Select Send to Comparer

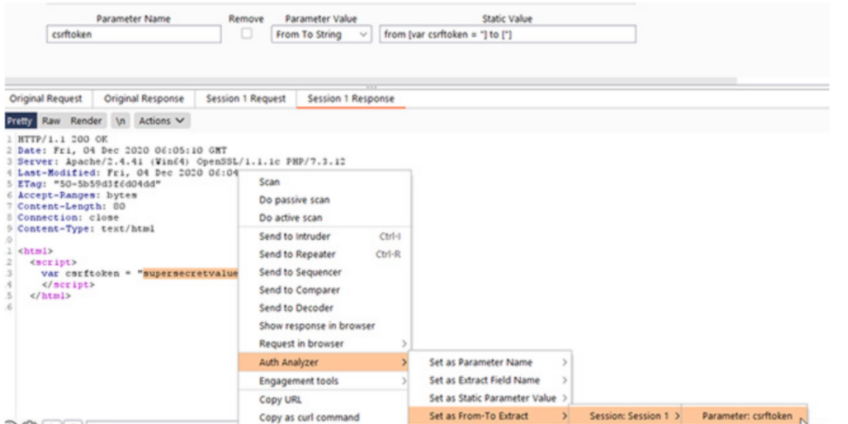pyautogui.click(x=324, y=290)
